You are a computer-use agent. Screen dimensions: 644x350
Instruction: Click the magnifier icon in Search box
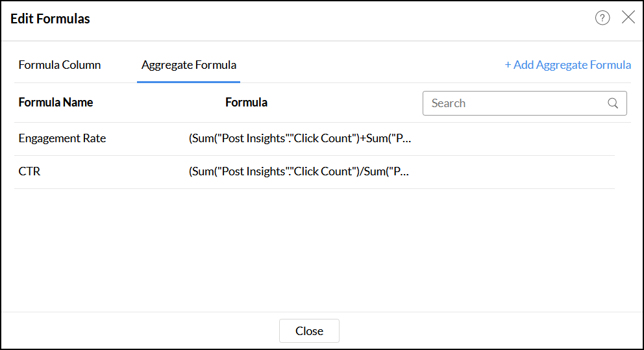[613, 103]
